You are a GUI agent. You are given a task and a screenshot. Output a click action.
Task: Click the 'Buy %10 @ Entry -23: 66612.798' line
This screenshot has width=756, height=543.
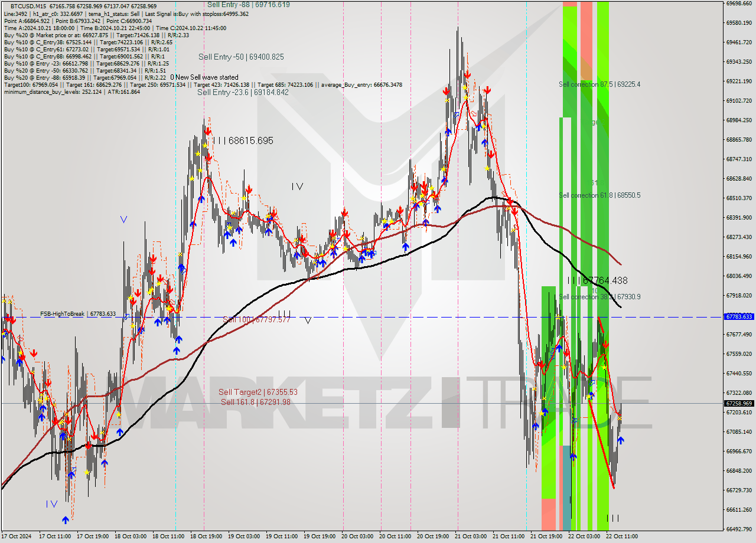pyautogui.click(x=86, y=63)
